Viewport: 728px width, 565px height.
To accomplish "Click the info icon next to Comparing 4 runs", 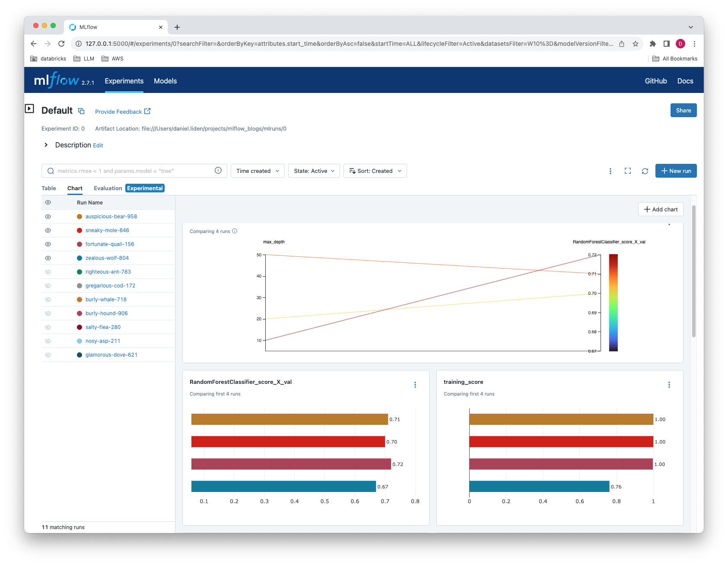I will pos(235,231).
